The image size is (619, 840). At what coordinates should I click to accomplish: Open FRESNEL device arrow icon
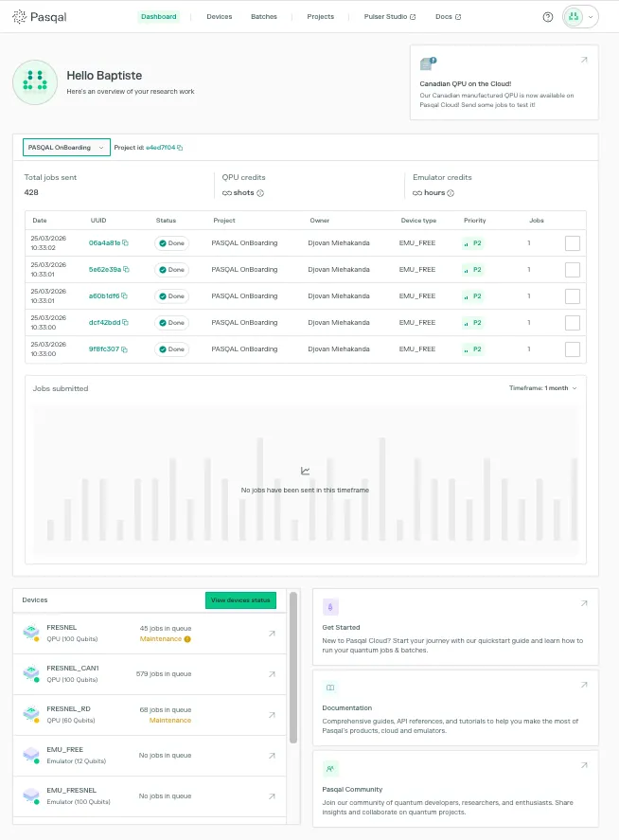(272, 634)
